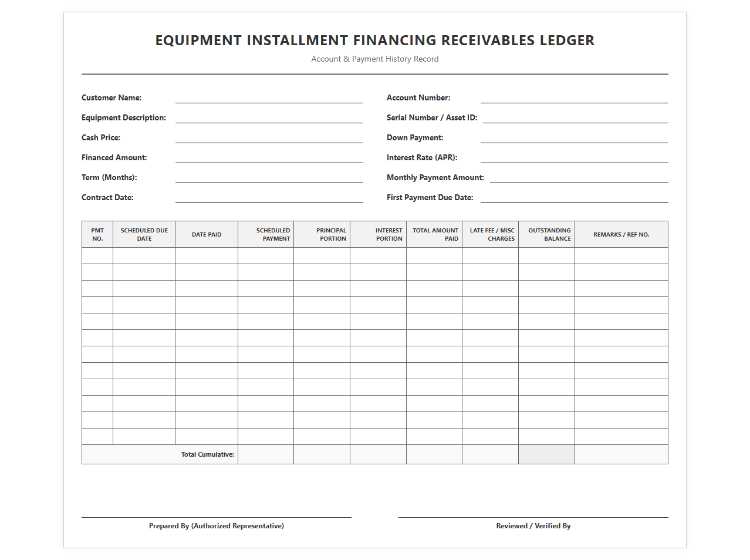Click the 'Serial Number / Asset ID:' label
The height and width of the screenshot is (560, 750).
(x=432, y=117)
